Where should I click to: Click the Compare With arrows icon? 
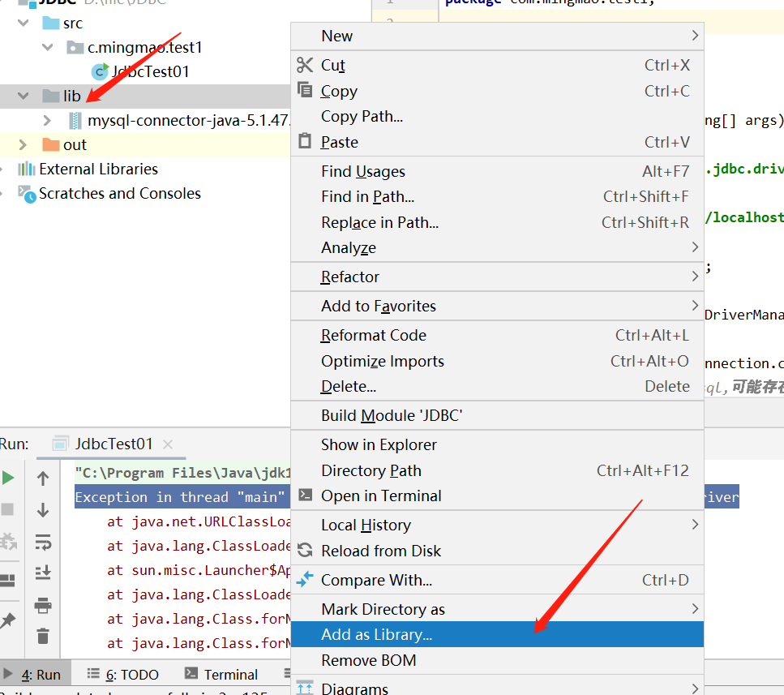[305, 579]
